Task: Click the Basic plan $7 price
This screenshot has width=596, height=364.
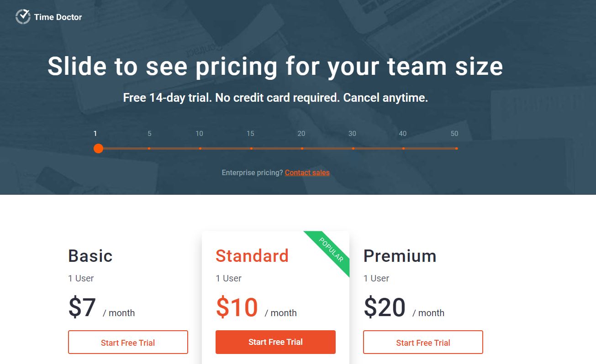Action: (82, 307)
